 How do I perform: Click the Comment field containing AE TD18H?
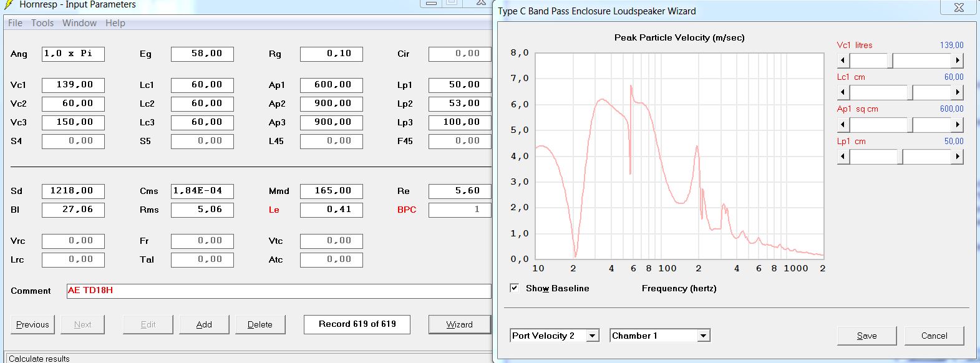point(279,291)
